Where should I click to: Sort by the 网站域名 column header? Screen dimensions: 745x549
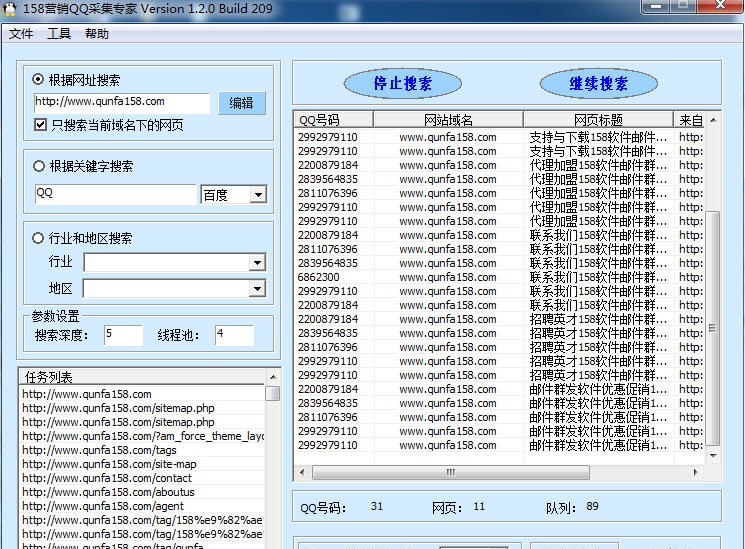(x=448, y=120)
